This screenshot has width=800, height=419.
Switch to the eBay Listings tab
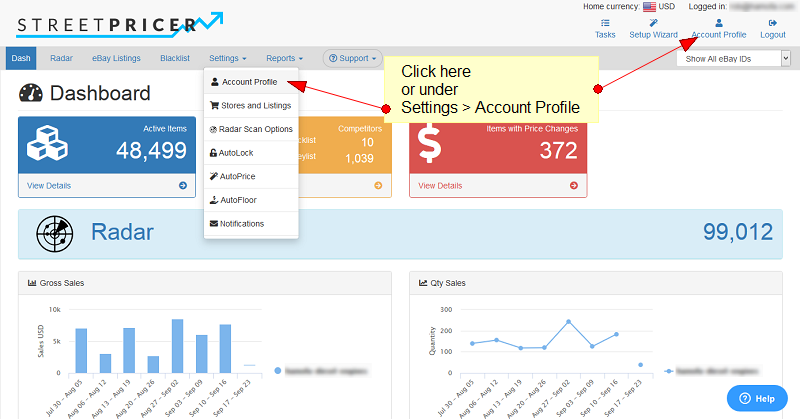point(116,59)
